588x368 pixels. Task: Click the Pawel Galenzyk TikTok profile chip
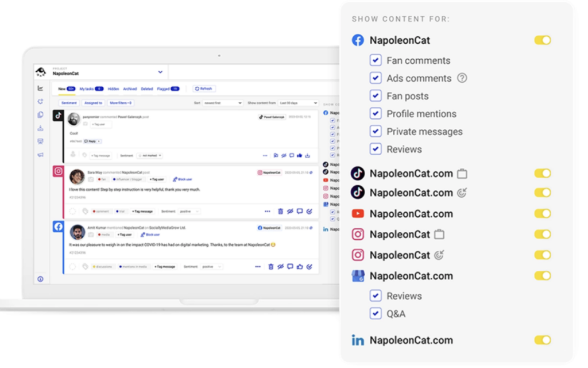point(272,117)
